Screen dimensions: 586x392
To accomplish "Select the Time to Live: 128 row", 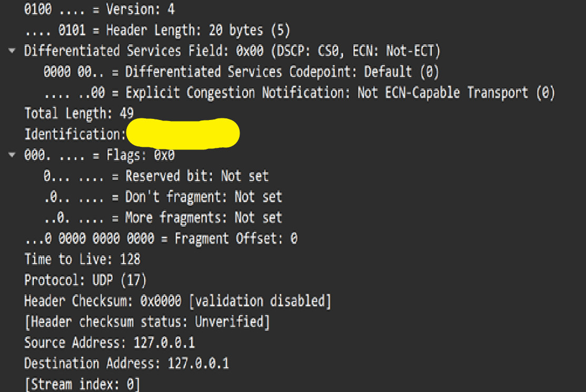I will pos(82,259).
